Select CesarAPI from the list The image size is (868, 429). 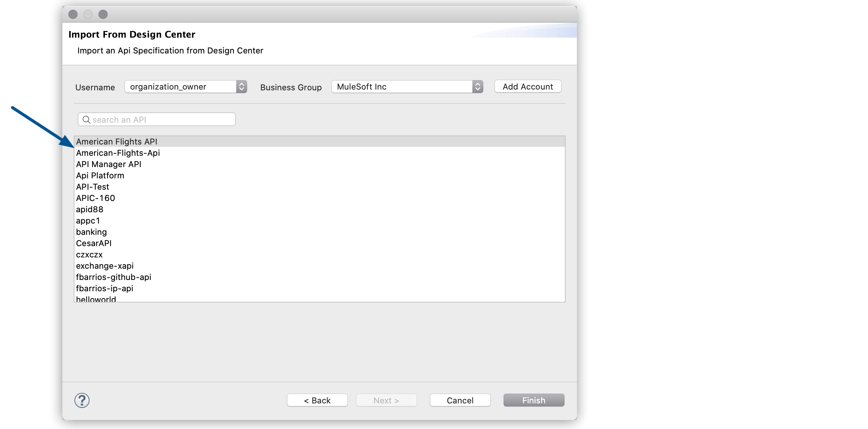(x=94, y=243)
